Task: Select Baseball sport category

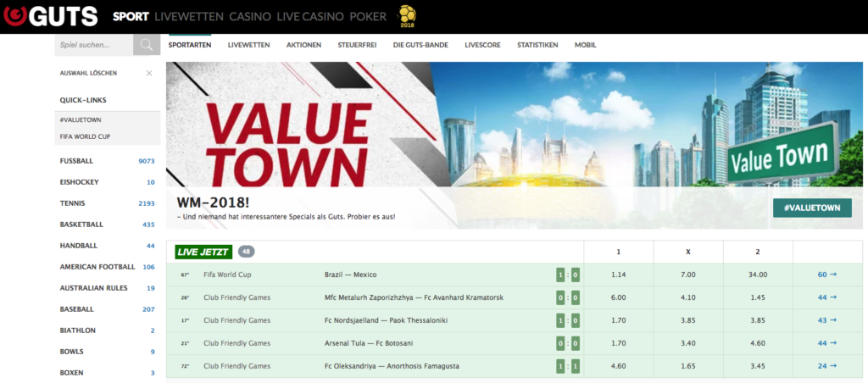Action: click(x=108, y=309)
